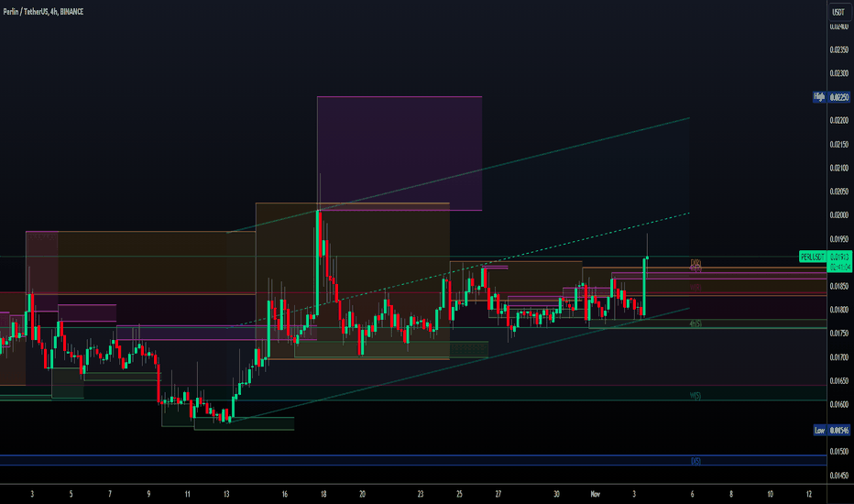Image resolution: width=854 pixels, height=504 pixels.
Task: Click the W(S) weekly support label
Action: 695,396
